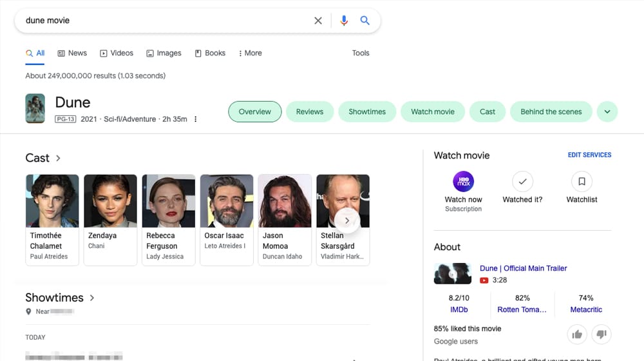Select the Behind the scenes chip
The height and width of the screenshot is (361, 644).
coord(551,112)
